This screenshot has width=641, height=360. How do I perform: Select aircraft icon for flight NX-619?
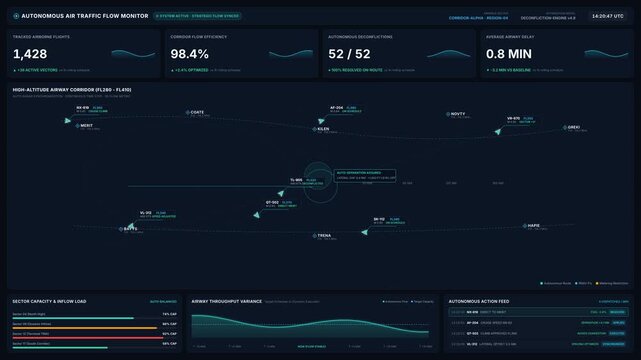click(x=67, y=120)
